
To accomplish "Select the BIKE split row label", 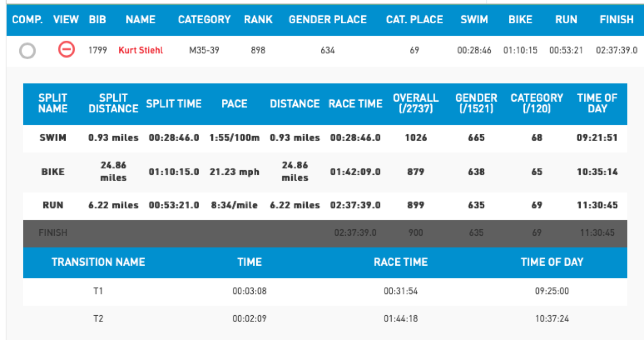I will click(53, 172).
